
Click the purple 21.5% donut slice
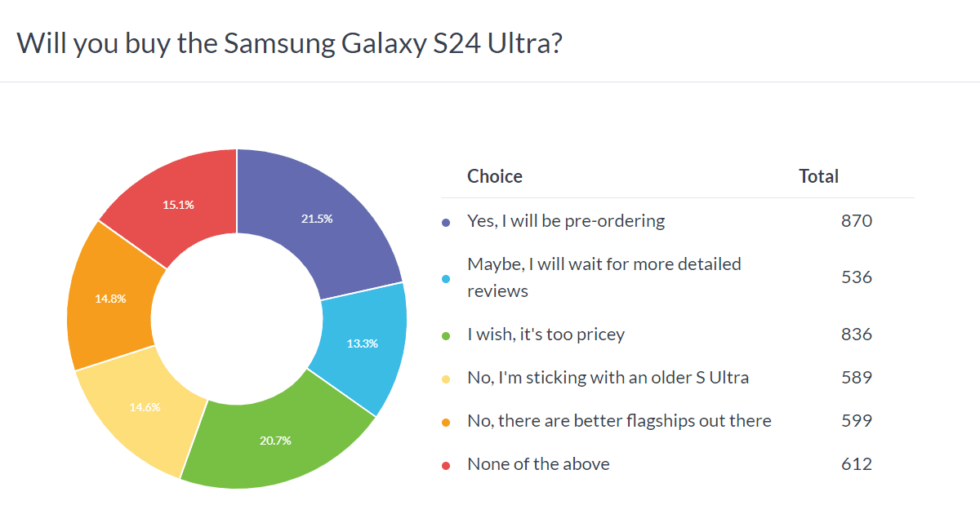(x=318, y=220)
